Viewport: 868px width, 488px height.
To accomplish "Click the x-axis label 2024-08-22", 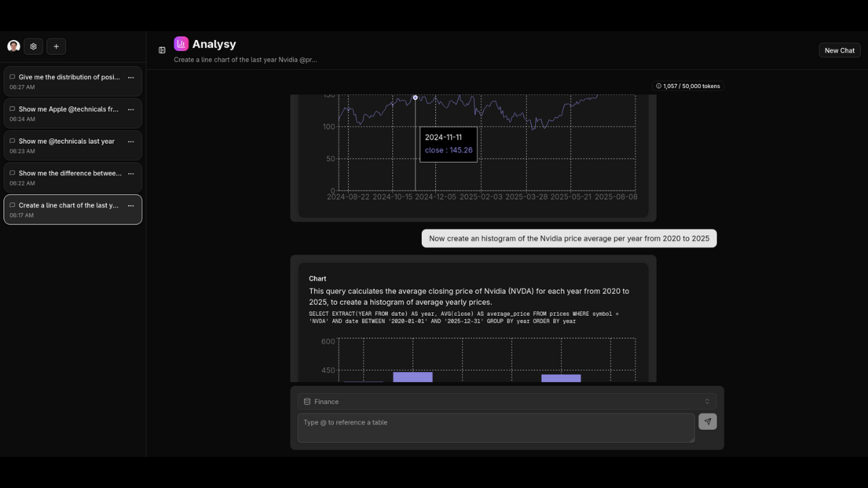I will 349,197.
